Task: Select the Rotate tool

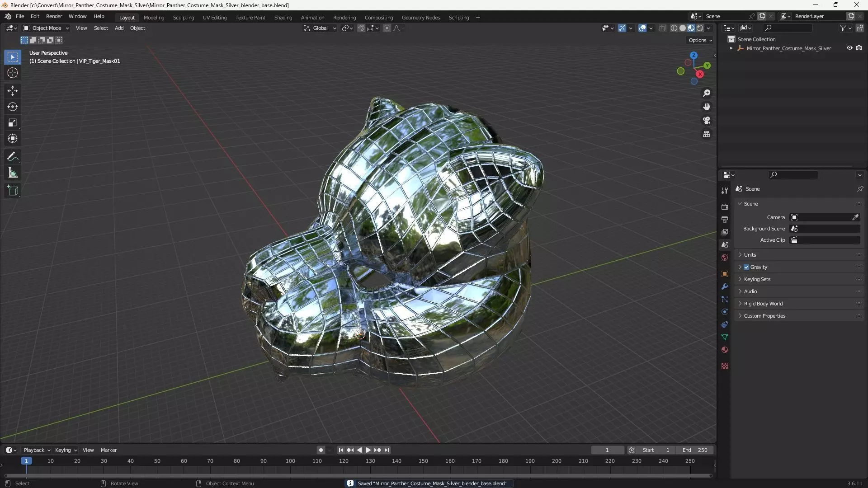Action: pyautogui.click(x=13, y=107)
